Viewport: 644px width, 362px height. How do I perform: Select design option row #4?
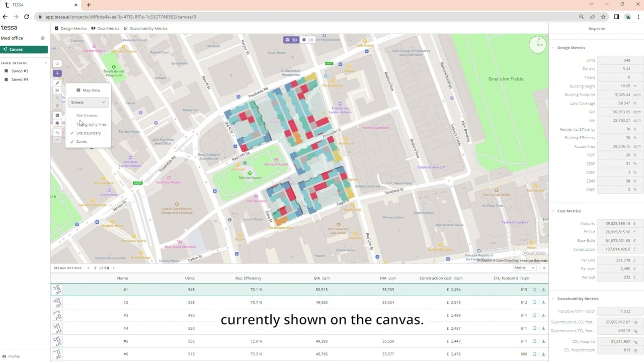tap(299, 328)
